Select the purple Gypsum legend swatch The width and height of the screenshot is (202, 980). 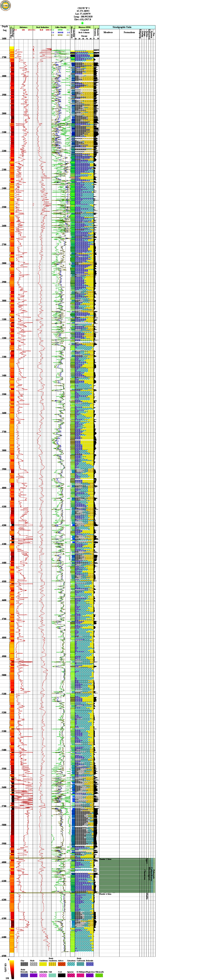coord(33,975)
